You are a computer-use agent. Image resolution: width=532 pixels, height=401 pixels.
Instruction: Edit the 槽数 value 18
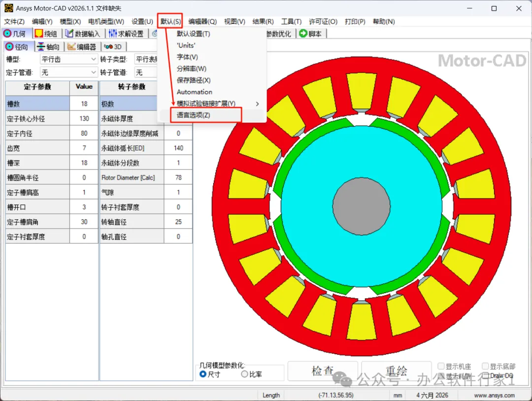pos(84,104)
